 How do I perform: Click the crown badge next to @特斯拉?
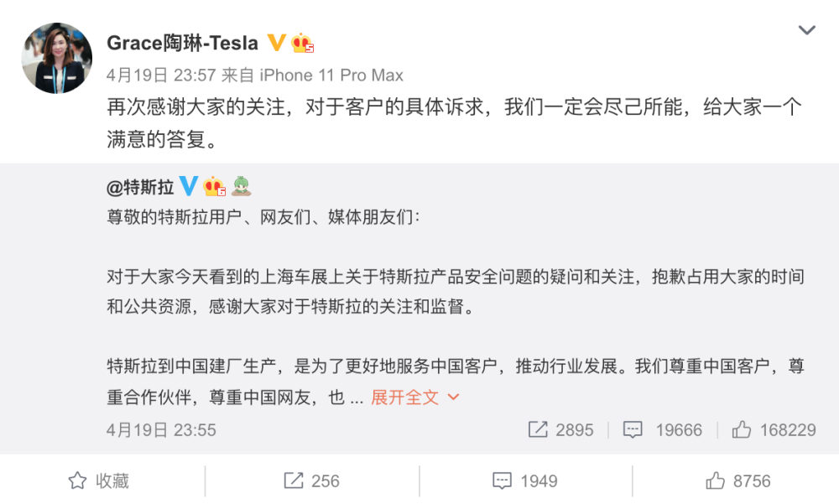(x=215, y=186)
